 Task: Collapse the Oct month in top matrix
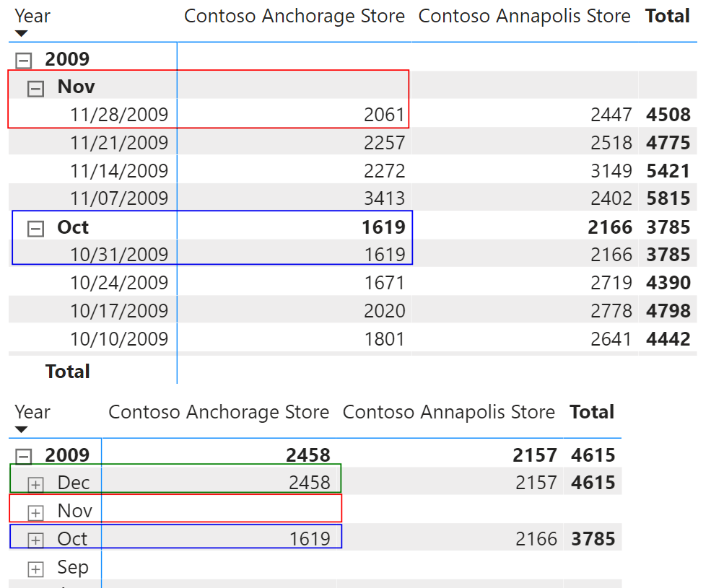tap(35, 229)
